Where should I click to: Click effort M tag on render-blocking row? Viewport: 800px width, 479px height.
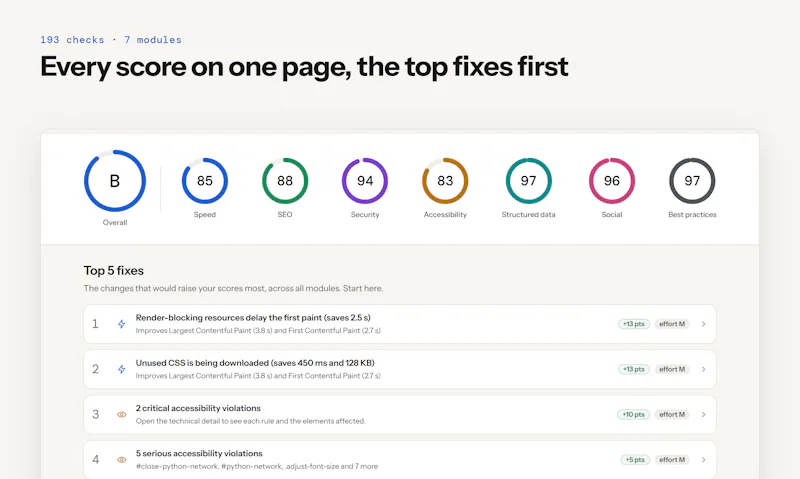click(x=672, y=324)
